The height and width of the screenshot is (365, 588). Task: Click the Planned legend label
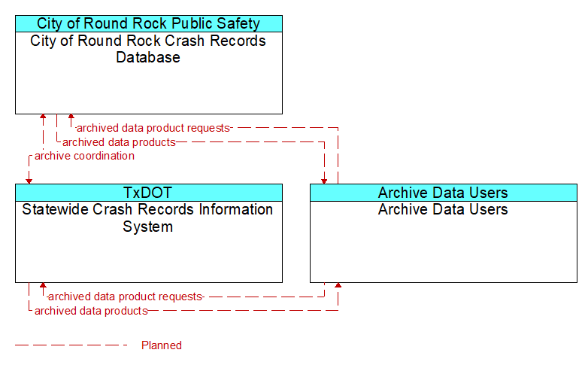tap(162, 345)
